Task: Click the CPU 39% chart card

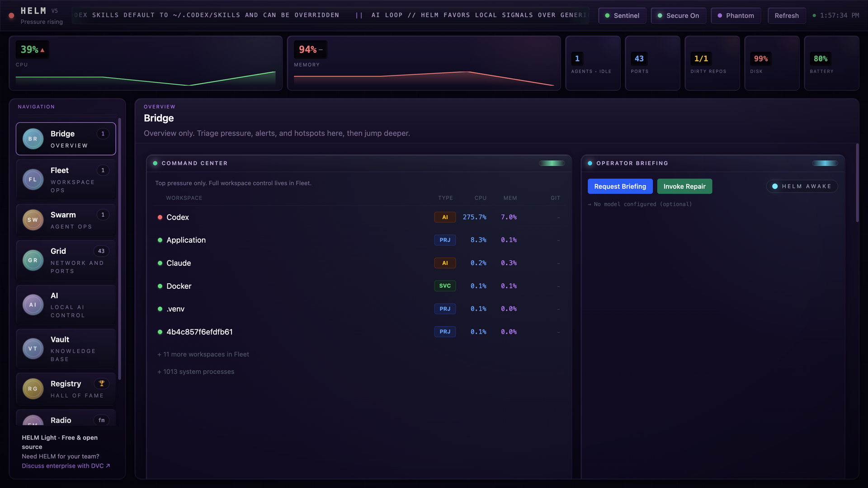Action: (x=146, y=63)
